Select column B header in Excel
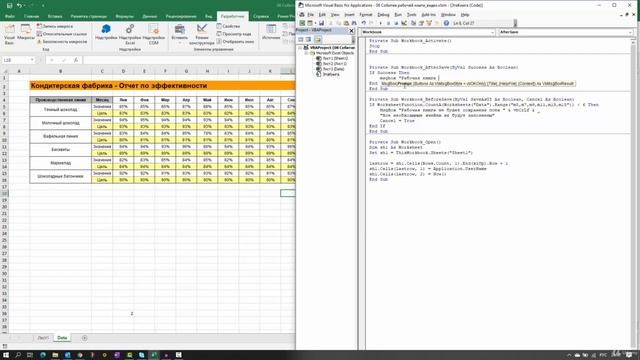This screenshot has height=360, width=640. 60,71
